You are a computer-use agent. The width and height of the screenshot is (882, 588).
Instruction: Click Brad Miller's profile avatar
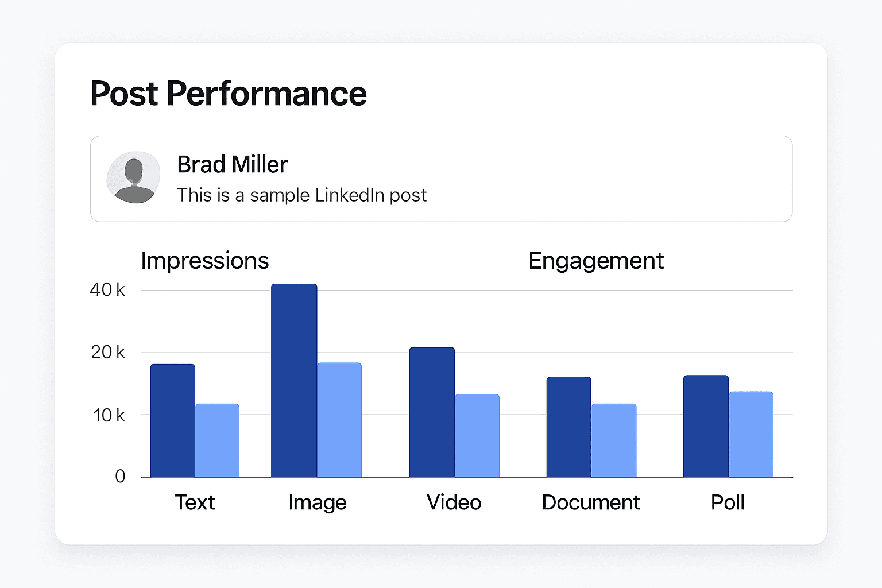tap(133, 177)
